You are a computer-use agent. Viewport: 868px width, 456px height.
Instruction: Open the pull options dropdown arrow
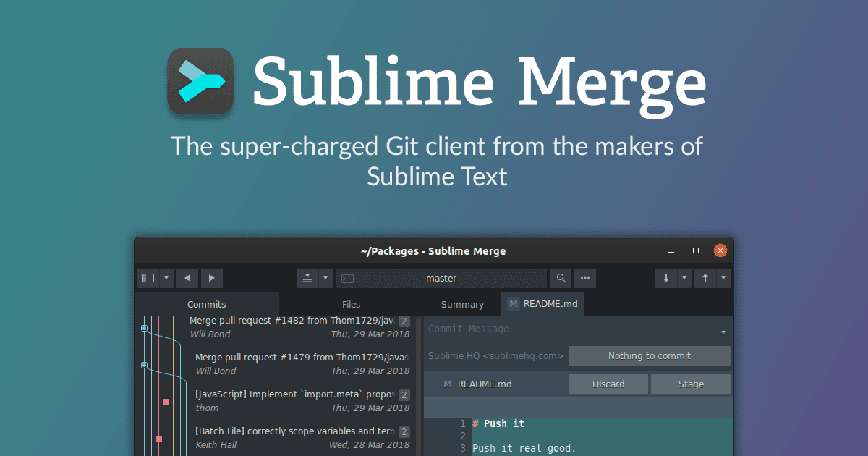pos(684,278)
